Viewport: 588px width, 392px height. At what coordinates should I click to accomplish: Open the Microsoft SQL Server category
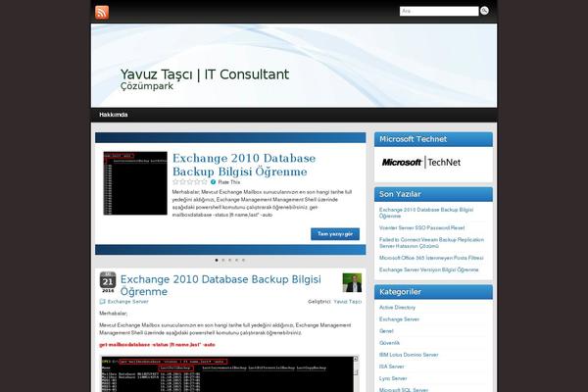[x=404, y=390]
